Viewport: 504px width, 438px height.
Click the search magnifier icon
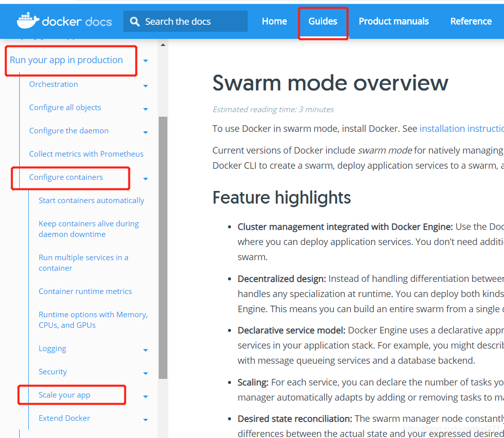[x=134, y=22]
